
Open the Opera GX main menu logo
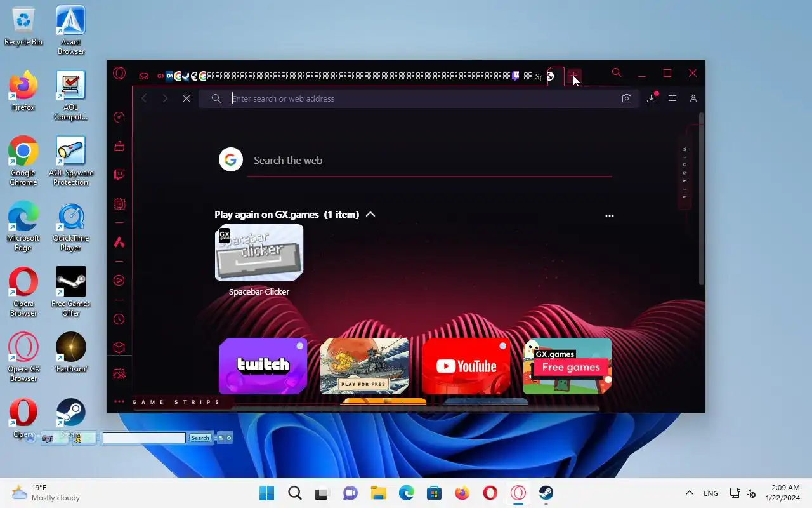coord(119,73)
